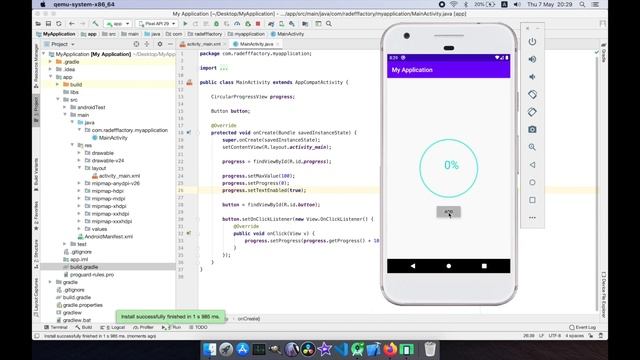Screen dimensions: 640x360
Task: Select gradle.properties in project tree
Action: (80, 305)
